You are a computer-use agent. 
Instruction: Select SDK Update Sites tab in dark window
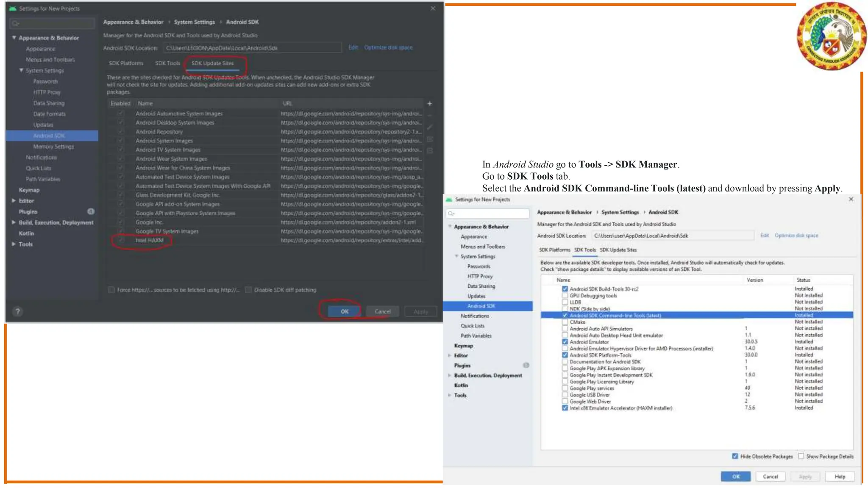pos(212,63)
